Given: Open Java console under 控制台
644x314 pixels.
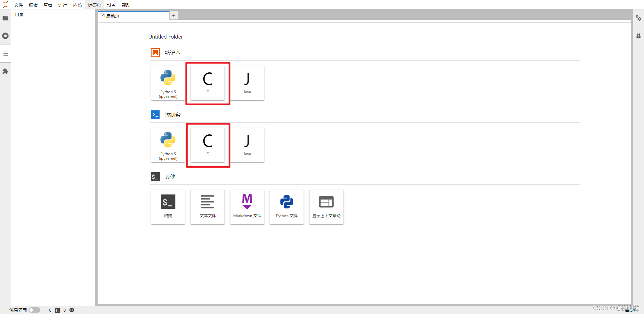Looking at the screenshot, I should (x=247, y=145).
